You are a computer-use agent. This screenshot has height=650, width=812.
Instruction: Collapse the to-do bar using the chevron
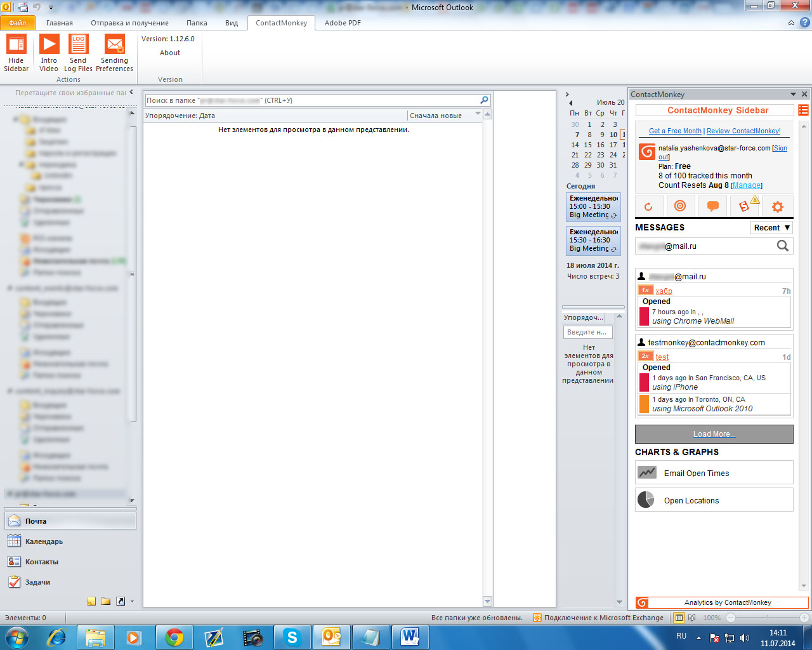click(x=567, y=95)
